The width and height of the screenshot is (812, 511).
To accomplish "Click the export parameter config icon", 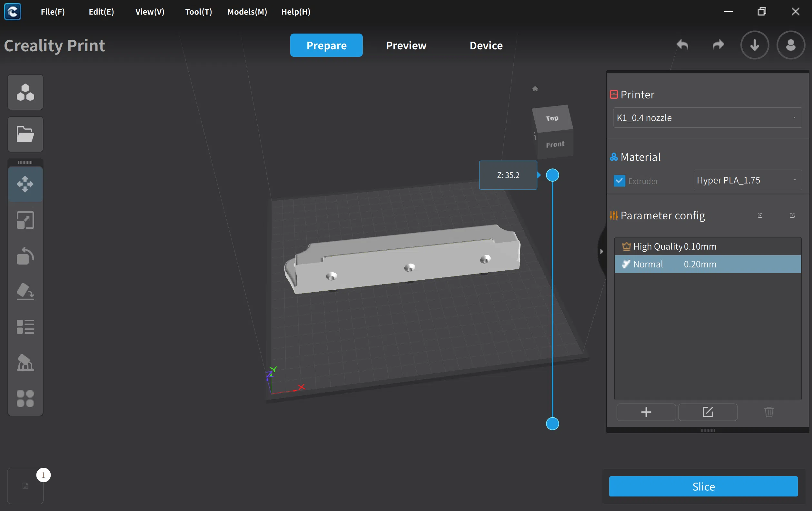I will (792, 215).
